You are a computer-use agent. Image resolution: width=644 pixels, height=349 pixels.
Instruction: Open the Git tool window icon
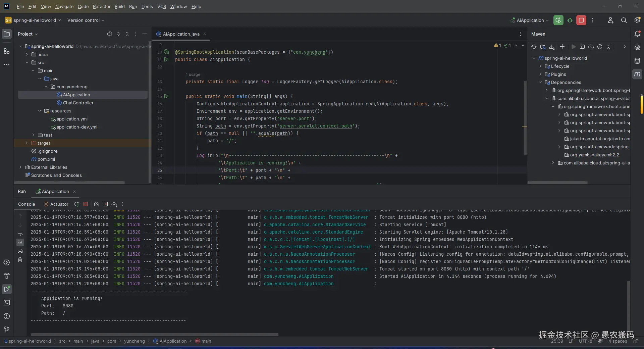[7, 330]
